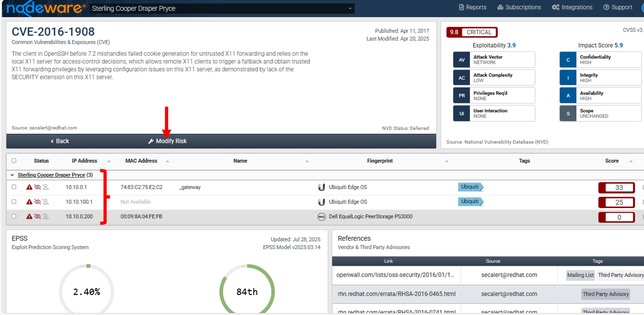Click the Integrations gears icon
Image resolution: width=644 pixels, height=315 pixels.
555,7
